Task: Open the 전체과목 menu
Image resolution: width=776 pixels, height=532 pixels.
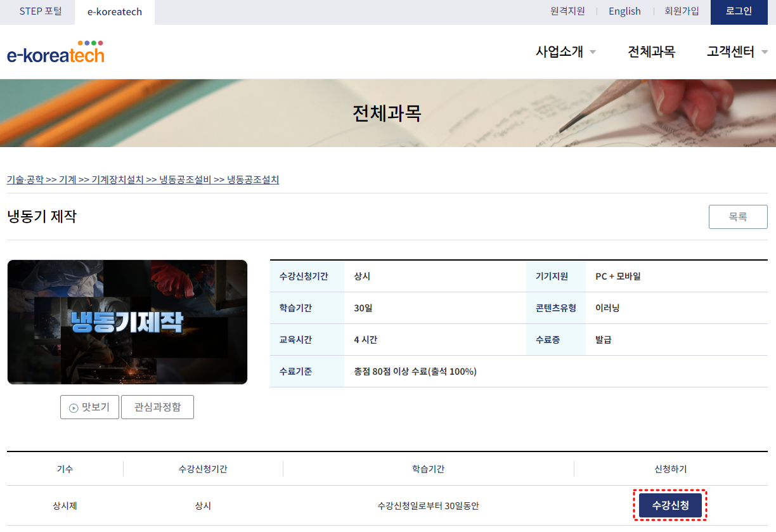Action: coord(651,52)
